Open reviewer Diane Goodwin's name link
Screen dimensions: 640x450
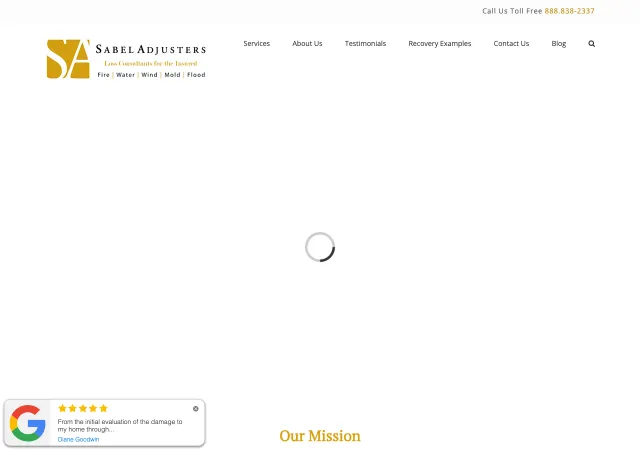(x=78, y=439)
